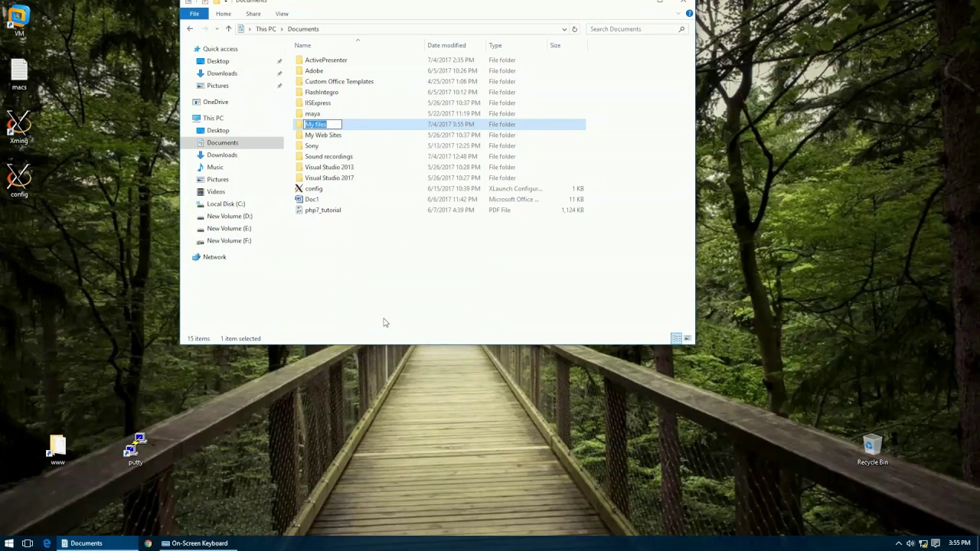Click inside the folder rename text box
Image resolution: width=980 pixels, height=551 pixels.
point(322,124)
